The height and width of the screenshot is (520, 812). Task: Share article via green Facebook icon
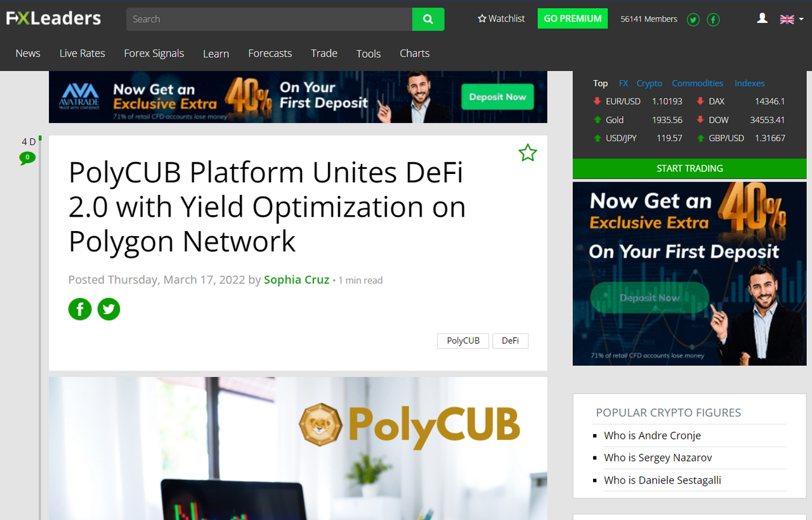coord(80,309)
